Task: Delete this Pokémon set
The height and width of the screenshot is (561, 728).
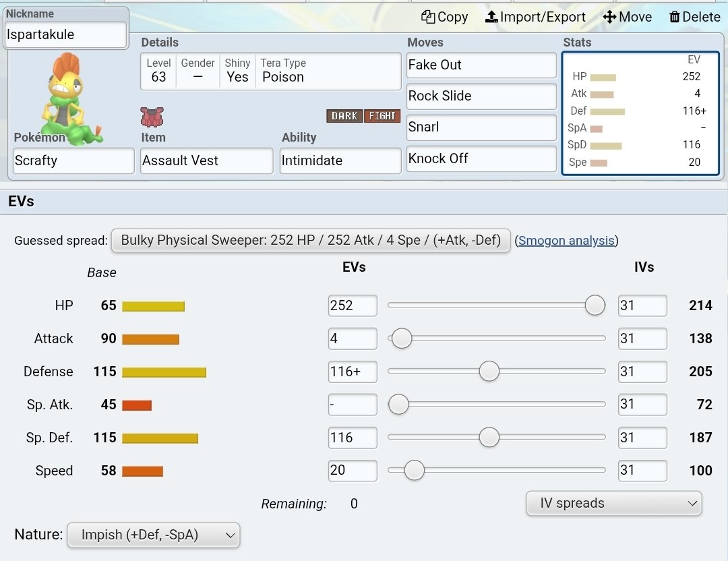Action: [x=694, y=17]
